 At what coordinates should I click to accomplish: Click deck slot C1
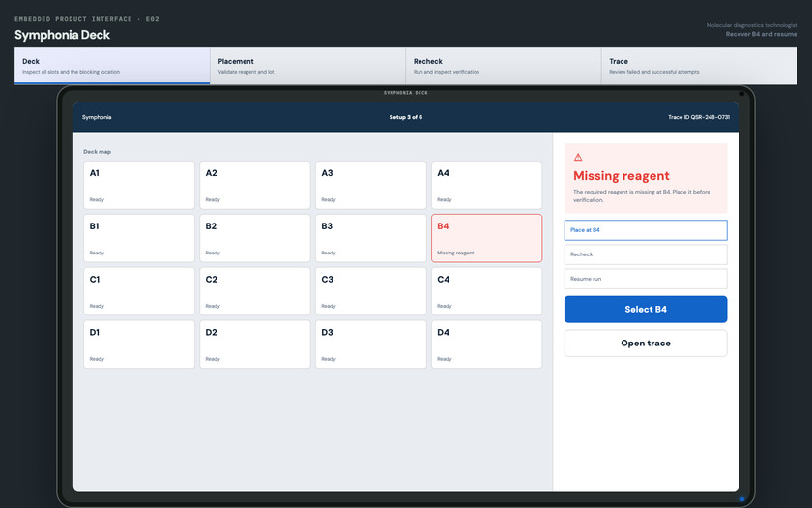[139, 291]
